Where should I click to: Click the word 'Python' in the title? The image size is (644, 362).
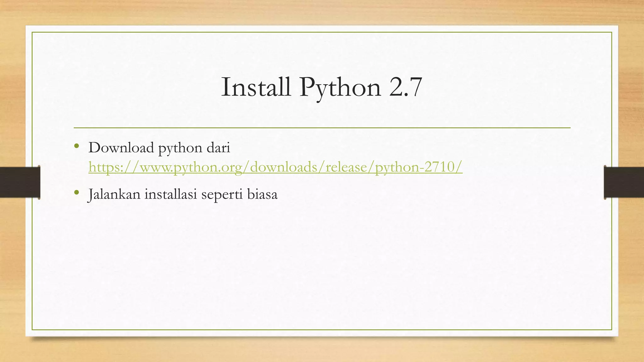(x=340, y=88)
